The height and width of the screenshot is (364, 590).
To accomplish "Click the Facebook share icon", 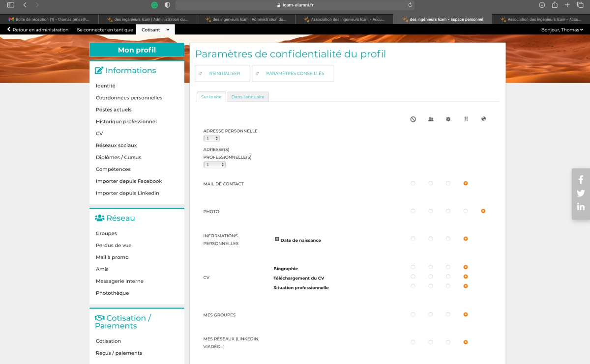I will tap(581, 180).
